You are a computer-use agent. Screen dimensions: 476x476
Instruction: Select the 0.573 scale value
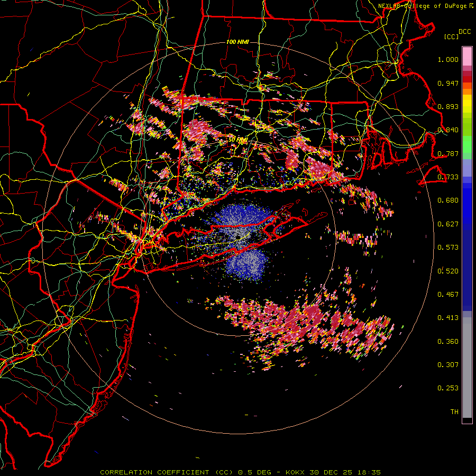[448, 248]
